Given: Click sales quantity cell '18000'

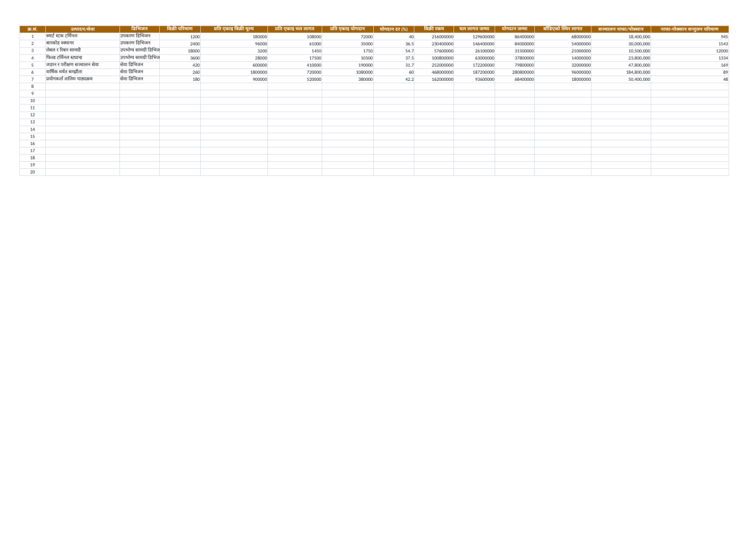Looking at the screenshot, I should click(179, 51).
